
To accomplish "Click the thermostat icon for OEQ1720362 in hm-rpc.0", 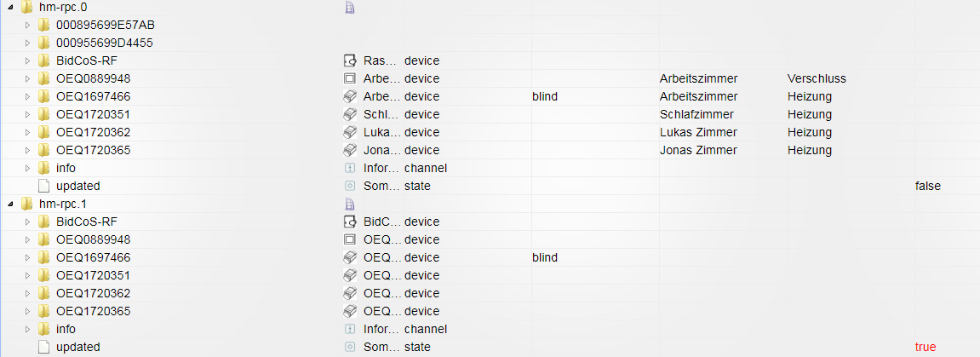I will (x=349, y=133).
